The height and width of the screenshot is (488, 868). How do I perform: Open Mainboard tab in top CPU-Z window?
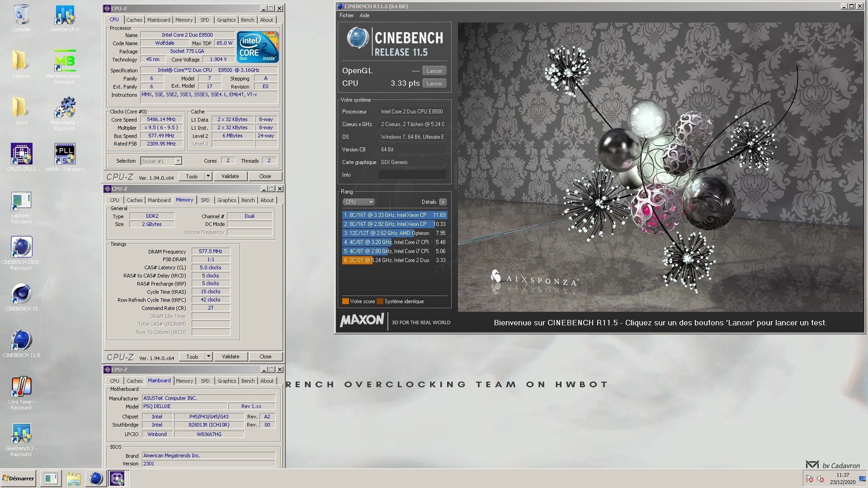tap(159, 20)
